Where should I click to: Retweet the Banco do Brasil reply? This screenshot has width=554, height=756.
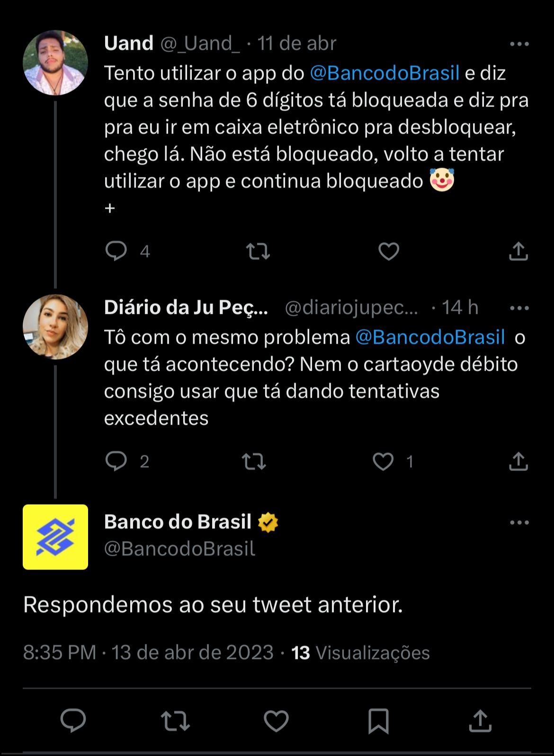point(175,721)
